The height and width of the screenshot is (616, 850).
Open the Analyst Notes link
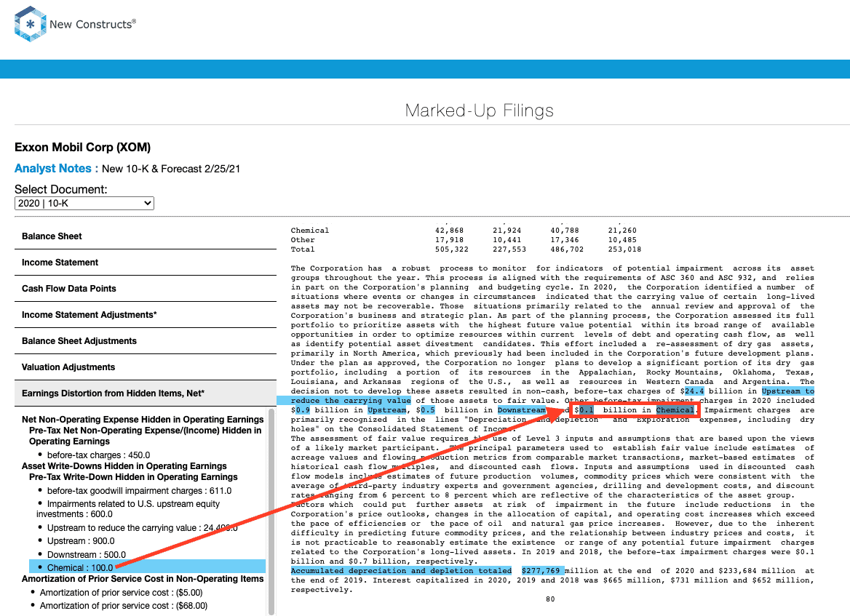click(x=52, y=169)
